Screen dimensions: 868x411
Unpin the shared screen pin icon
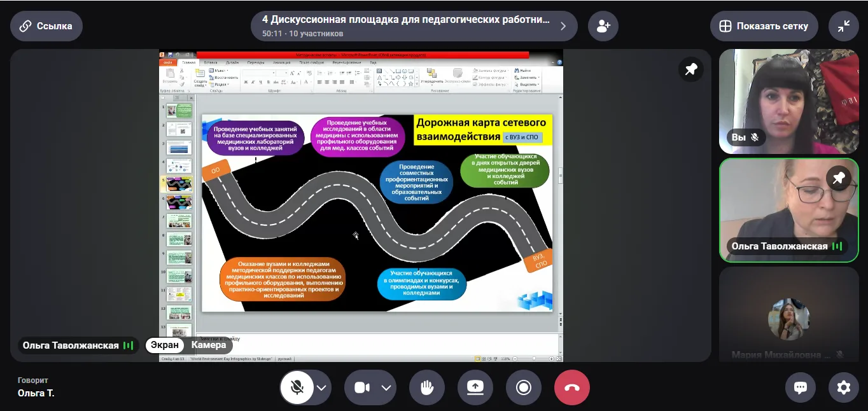click(691, 70)
